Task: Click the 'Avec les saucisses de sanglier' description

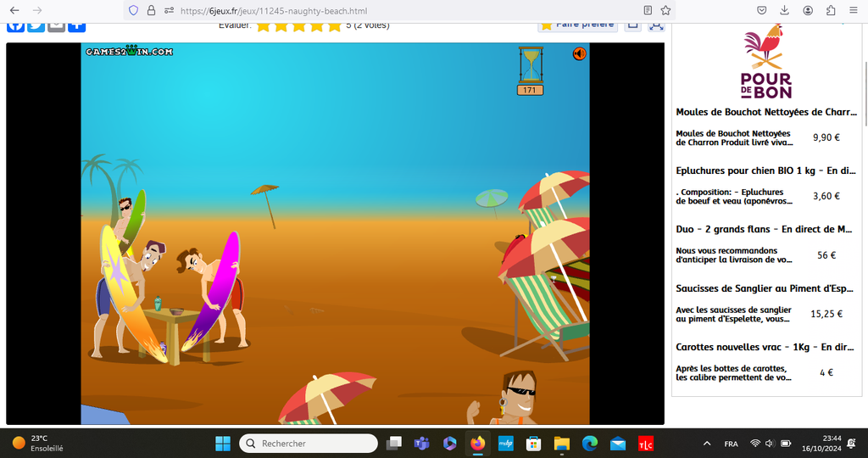Action: click(733, 314)
